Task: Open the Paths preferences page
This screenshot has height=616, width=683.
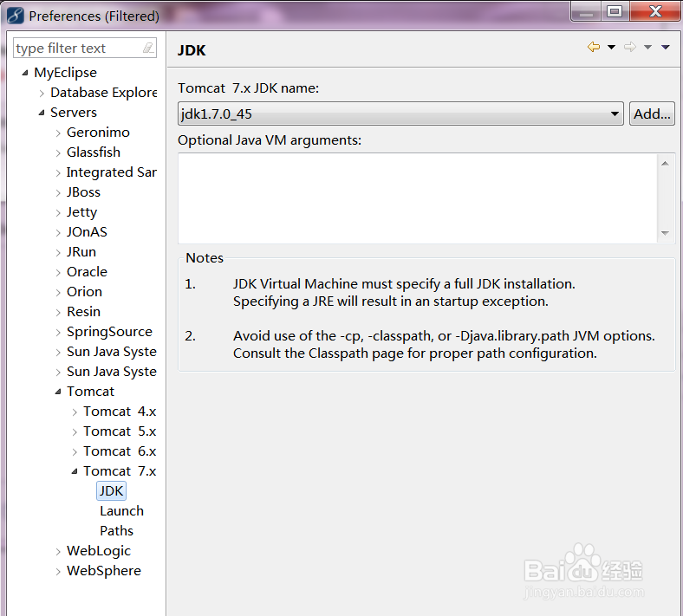Action: click(116, 531)
